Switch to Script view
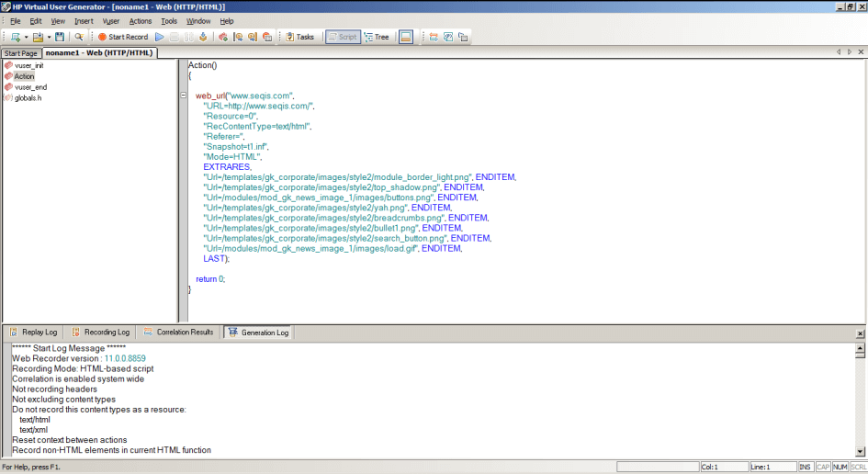This screenshot has width=868, height=474. tap(343, 37)
